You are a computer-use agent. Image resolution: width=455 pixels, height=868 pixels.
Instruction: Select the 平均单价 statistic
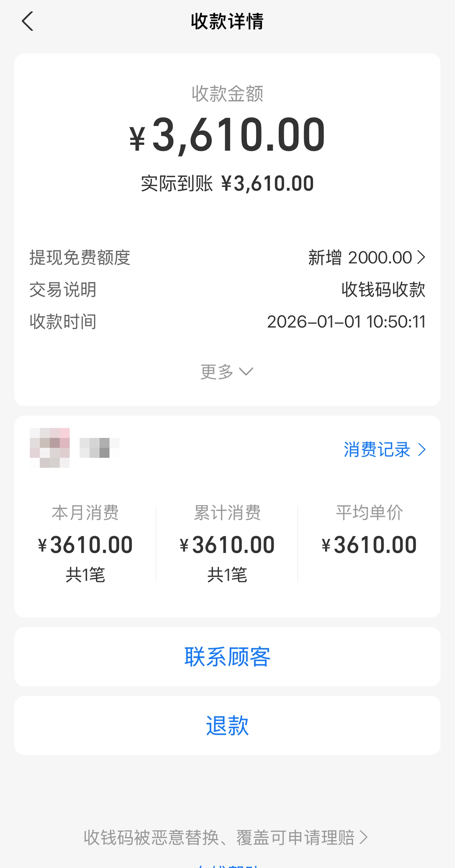click(x=369, y=533)
